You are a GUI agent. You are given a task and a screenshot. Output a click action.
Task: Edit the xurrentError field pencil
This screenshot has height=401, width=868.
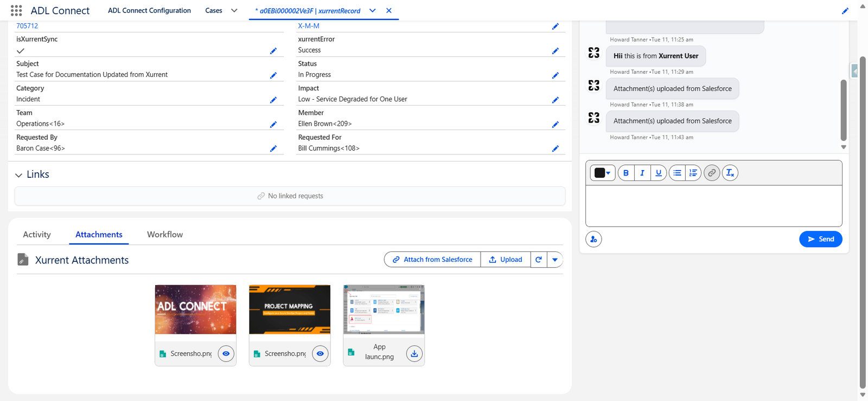tap(556, 51)
